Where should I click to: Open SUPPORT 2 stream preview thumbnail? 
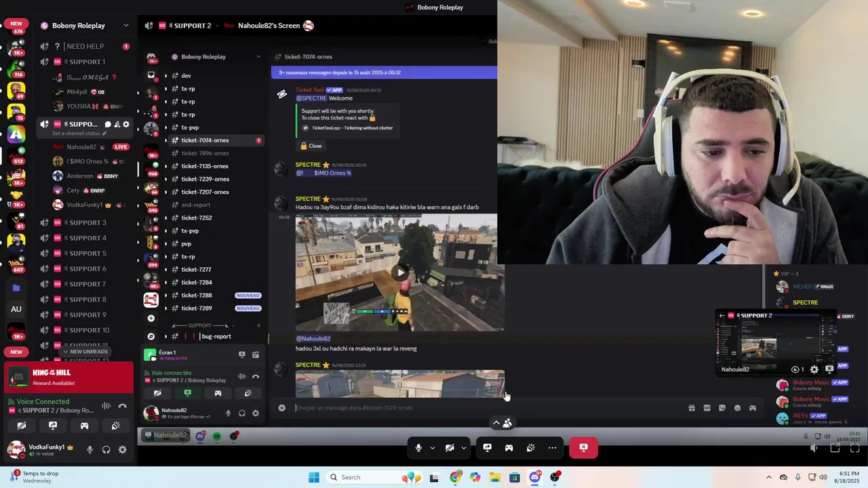[x=776, y=343]
